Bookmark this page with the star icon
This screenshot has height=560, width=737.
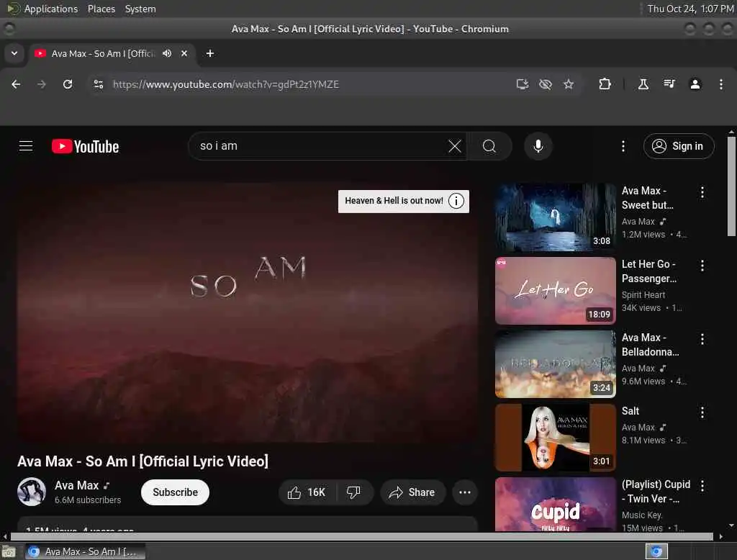(x=569, y=84)
